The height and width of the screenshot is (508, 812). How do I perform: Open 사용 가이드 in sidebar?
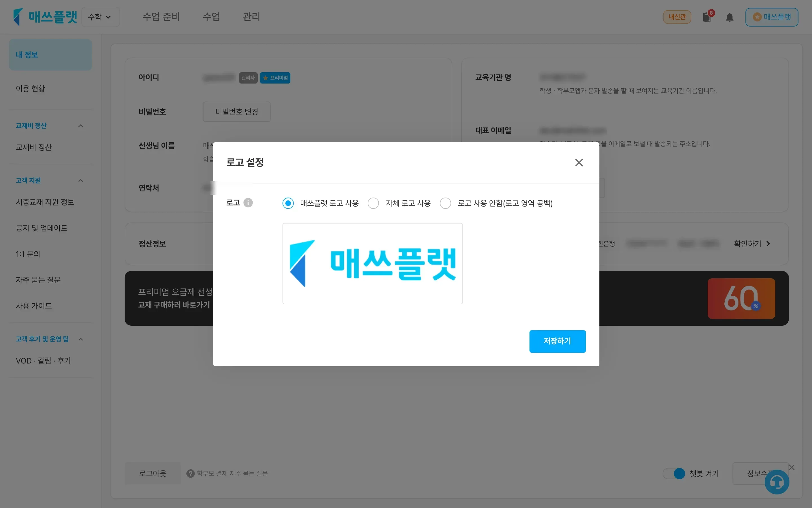pyautogui.click(x=34, y=306)
